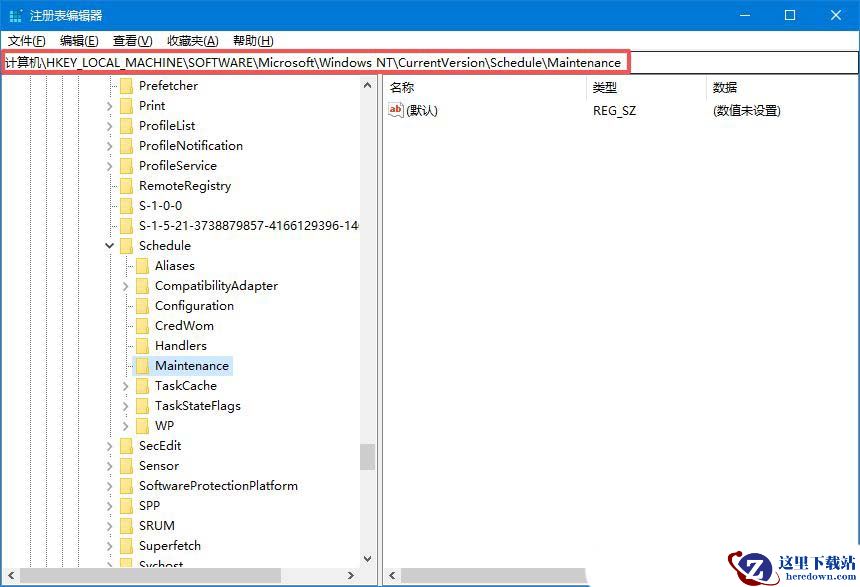
Task: Expand the Print key
Action: (110, 106)
